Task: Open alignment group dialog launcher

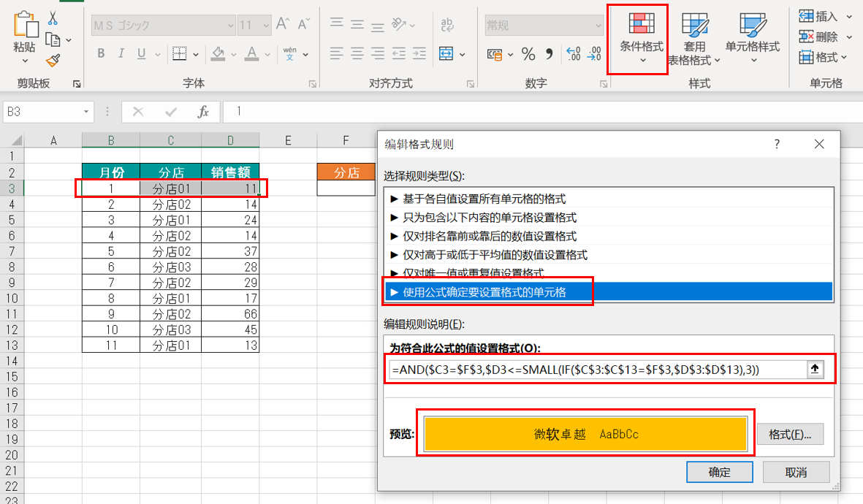Action: click(471, 83)
